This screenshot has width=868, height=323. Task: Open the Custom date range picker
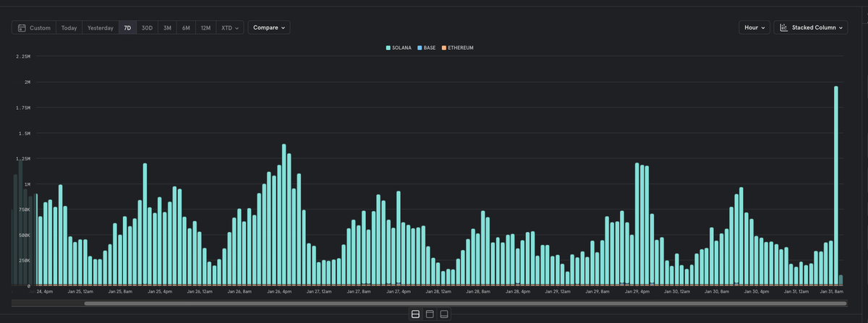tap(34, 27)
